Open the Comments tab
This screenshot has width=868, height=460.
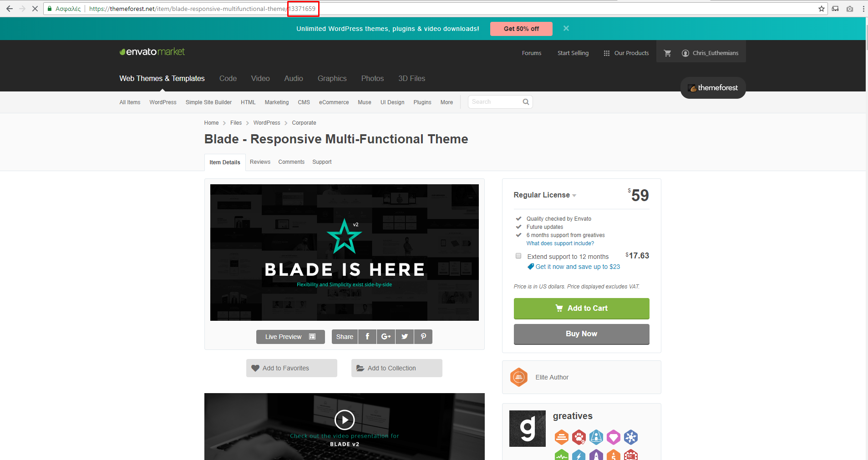(x=291, y=162)
